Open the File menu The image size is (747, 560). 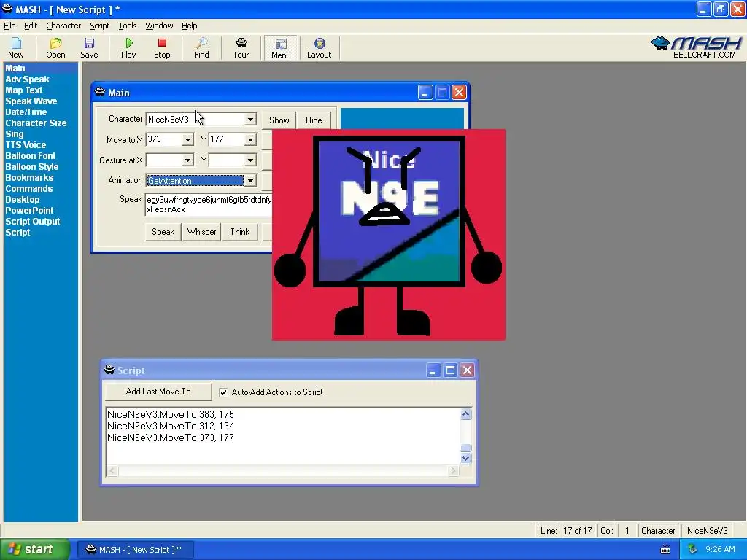tap(9, 26)
